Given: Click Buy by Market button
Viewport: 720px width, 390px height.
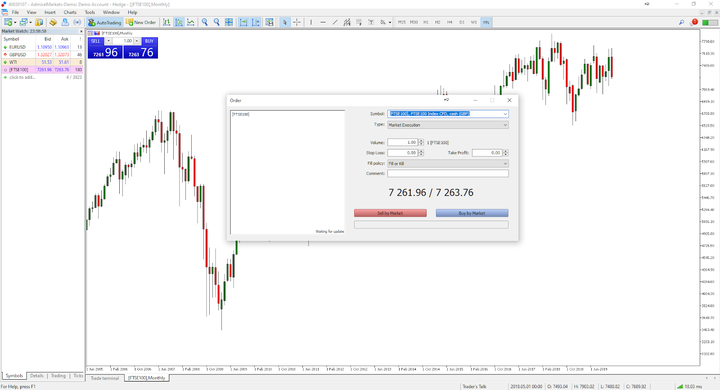Looking at the screenshot, I should (x=472, y=213).
